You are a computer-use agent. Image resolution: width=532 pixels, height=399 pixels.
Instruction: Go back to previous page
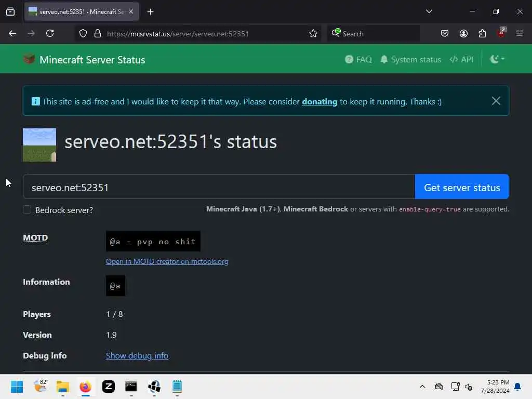point(12,34)
